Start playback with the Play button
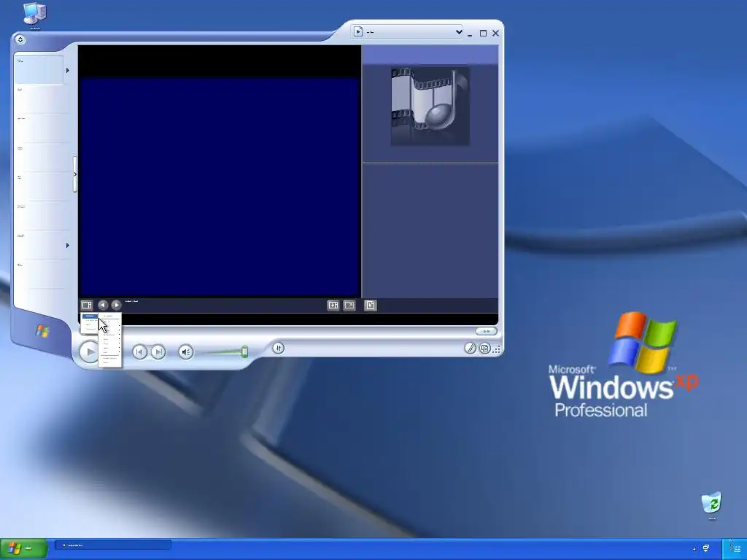 point(89,352)
